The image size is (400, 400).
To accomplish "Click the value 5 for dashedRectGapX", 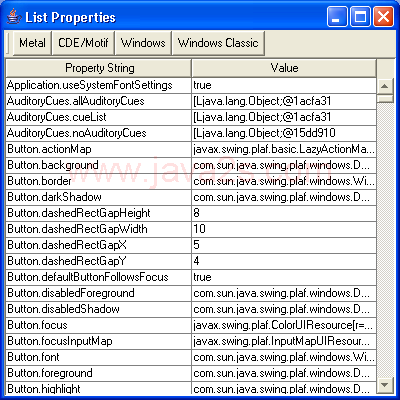I will click(x=284, y=245).
